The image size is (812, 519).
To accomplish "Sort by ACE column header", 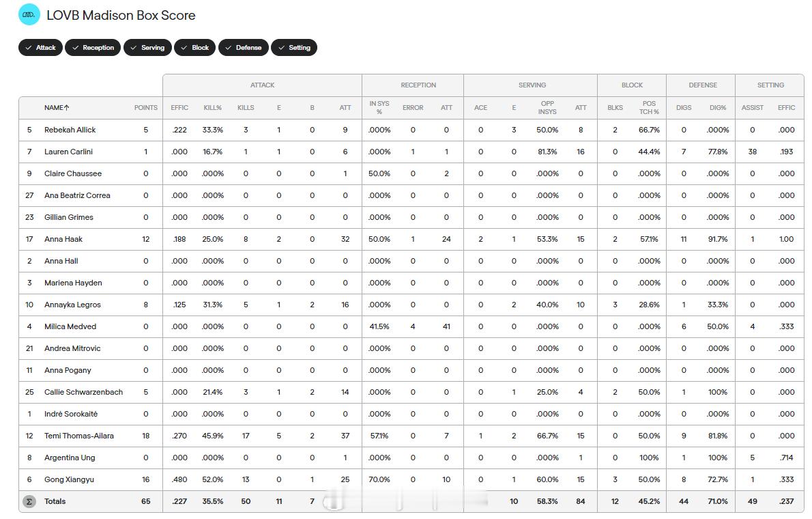I will tap(480, 108).
